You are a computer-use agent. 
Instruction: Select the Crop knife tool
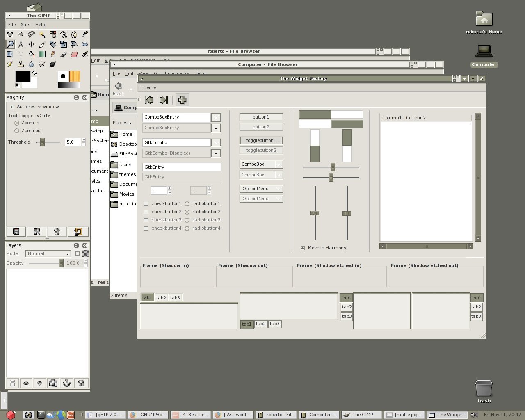42,44
